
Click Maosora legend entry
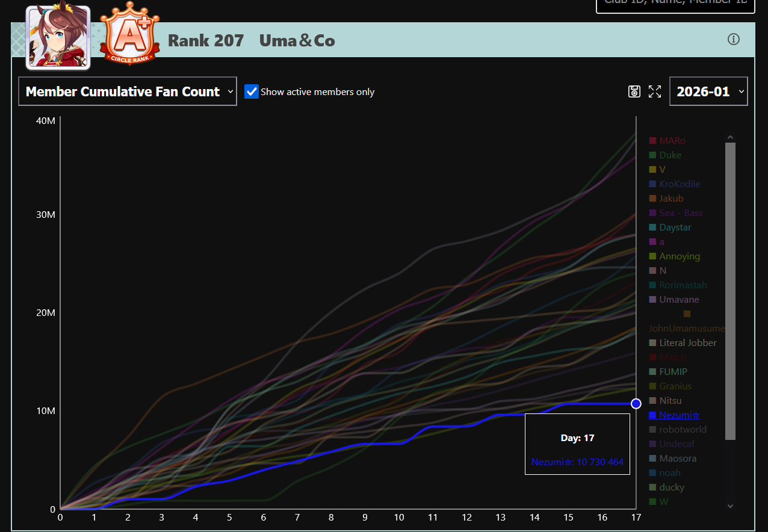pos(673,459)
